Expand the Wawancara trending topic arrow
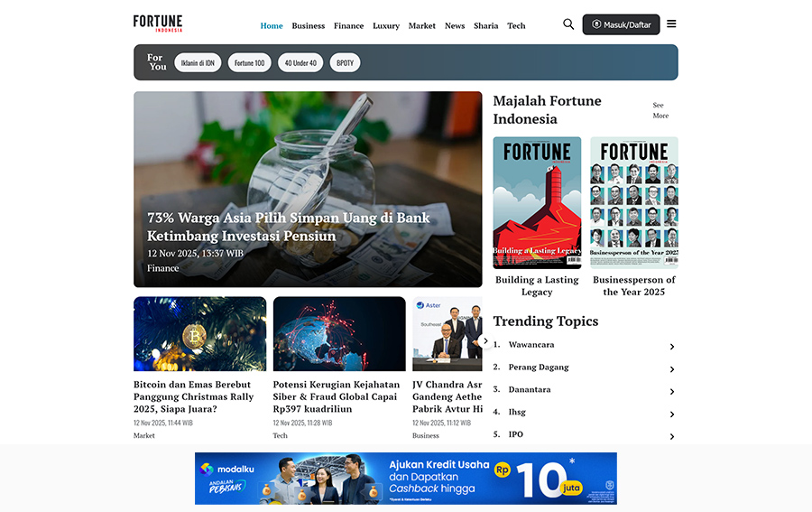812x512 pixels. [x=672, y=347]
